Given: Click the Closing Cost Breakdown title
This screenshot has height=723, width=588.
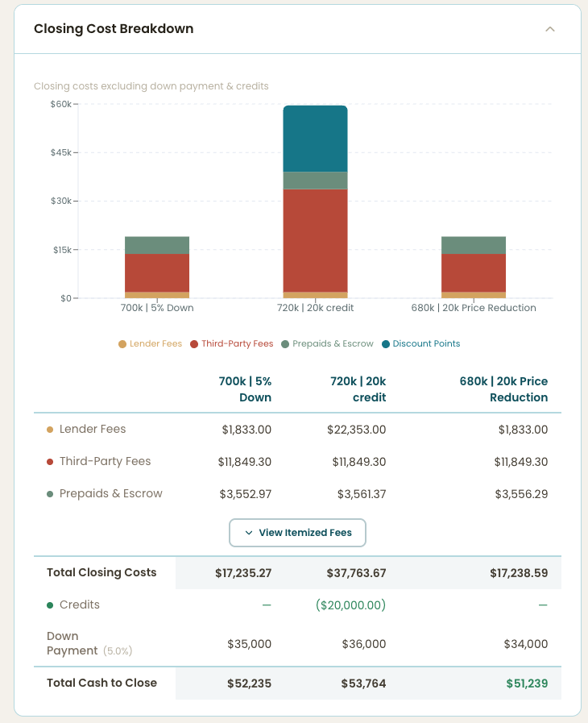Looking at the screenshot, I should pos(114,28).
